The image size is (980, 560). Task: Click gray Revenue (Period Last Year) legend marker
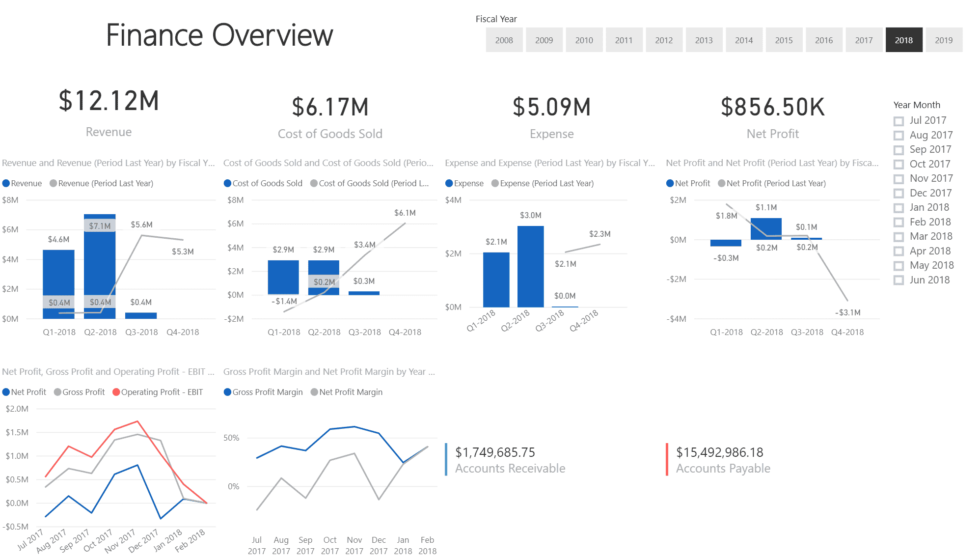pyautogui.click(x=53, y=183)
